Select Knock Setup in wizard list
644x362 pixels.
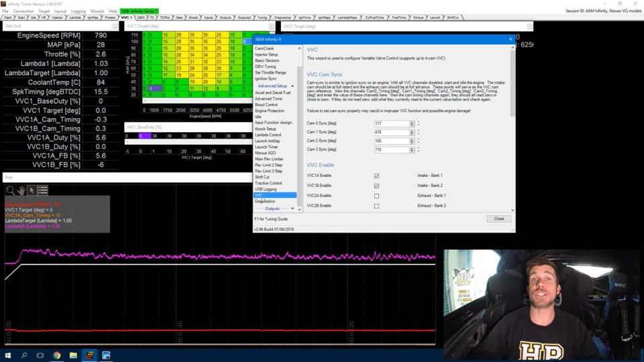(x=266, y=129)
